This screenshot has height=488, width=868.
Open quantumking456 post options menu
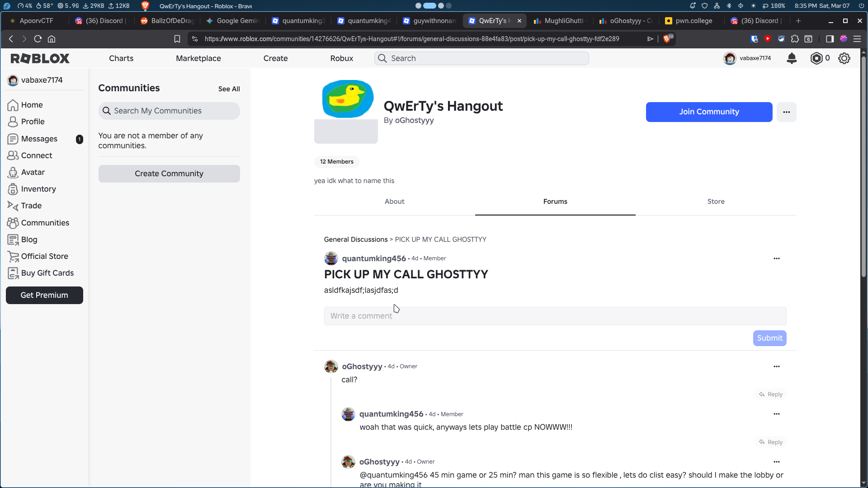pos(776,258)
